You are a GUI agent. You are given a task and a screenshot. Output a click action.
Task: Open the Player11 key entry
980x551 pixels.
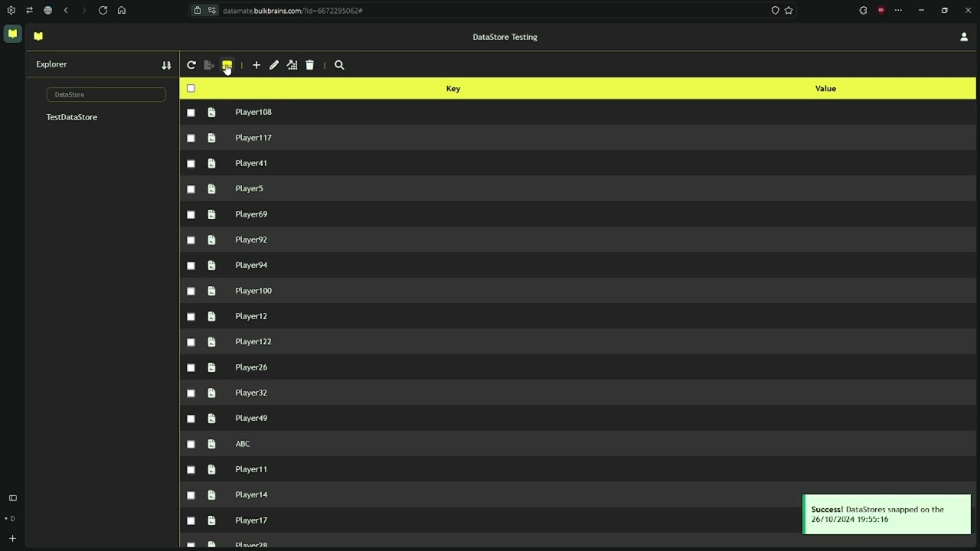[251, 469]
